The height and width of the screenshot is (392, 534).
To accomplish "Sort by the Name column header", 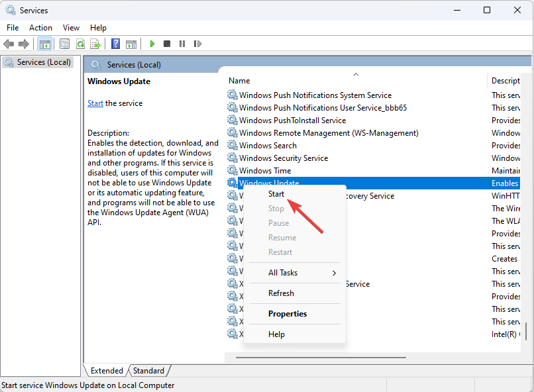I will 356,80.
